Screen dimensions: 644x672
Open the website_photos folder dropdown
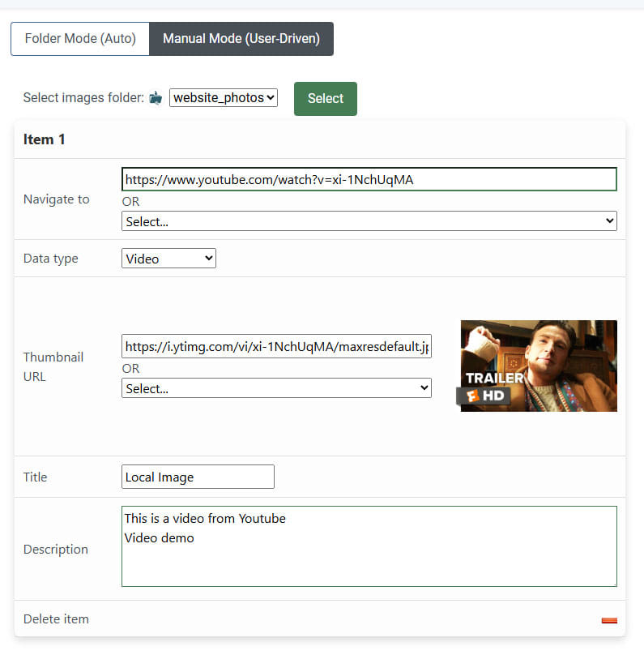pyautogui.click(x=224, y=98)
